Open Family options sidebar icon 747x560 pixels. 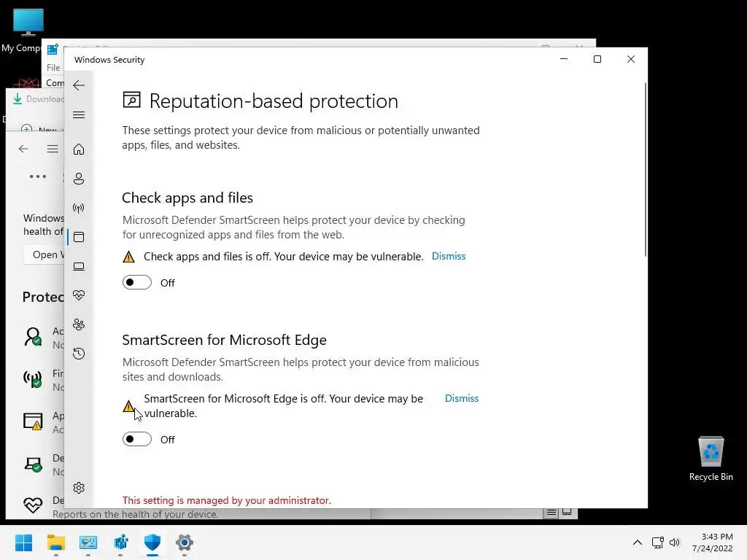click(79, 324)
